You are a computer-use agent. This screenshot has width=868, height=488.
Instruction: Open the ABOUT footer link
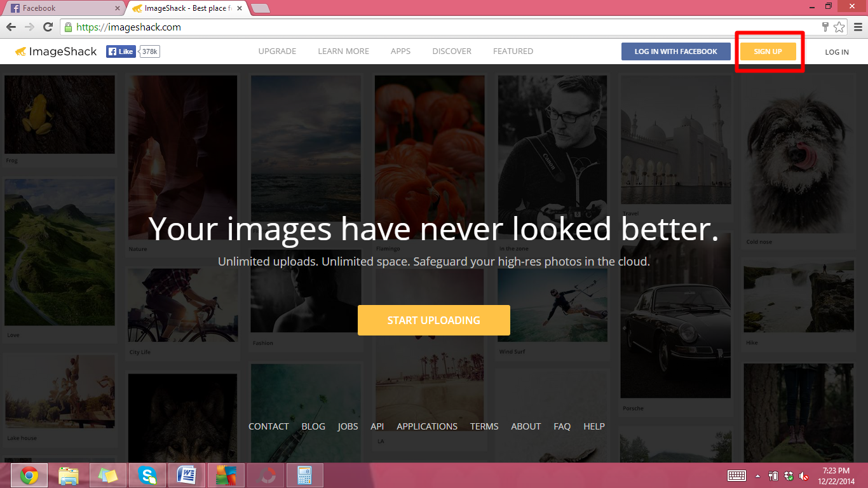(526, 426)
